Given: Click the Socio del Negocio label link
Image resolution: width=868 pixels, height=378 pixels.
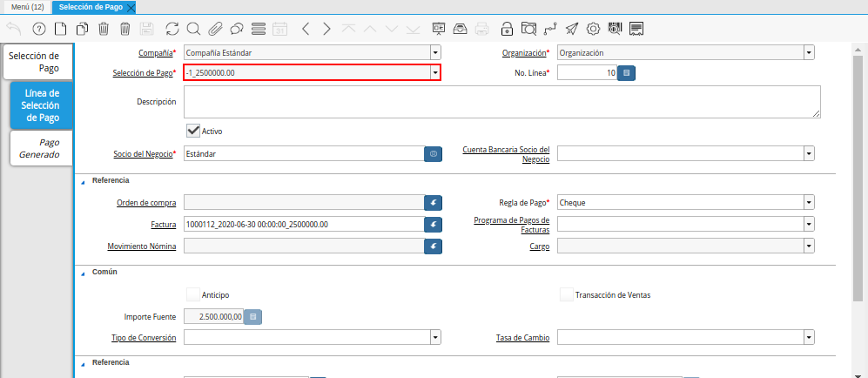Looking at the screenshot, I should [x=144, y=154].
